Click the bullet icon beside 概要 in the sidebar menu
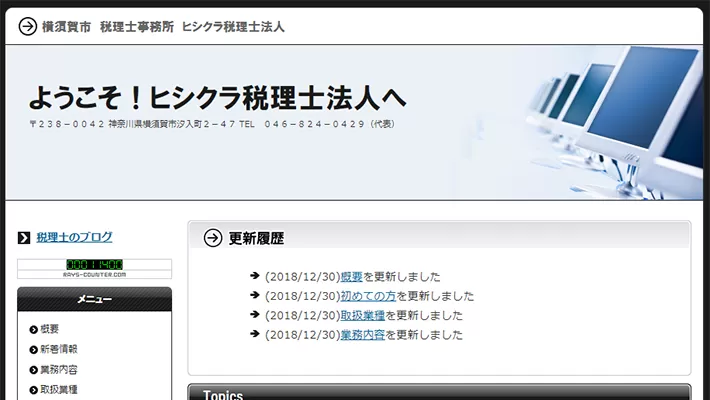710x400 pixels. pos(33,329)
